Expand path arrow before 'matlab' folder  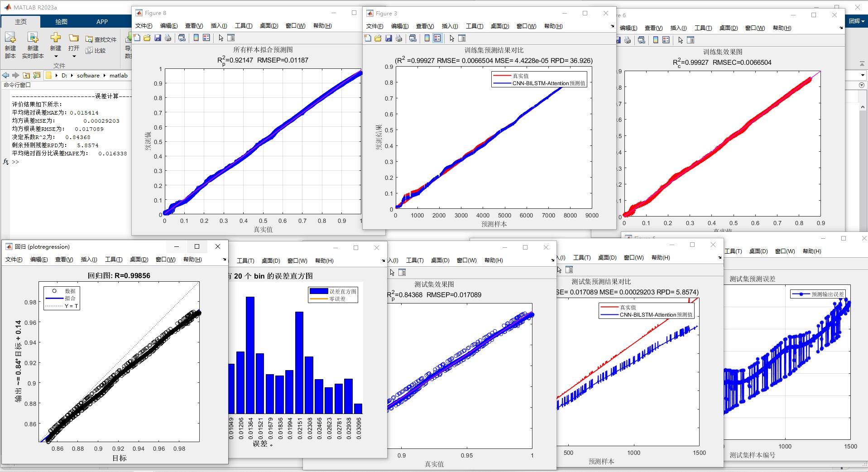pos(105,76)
